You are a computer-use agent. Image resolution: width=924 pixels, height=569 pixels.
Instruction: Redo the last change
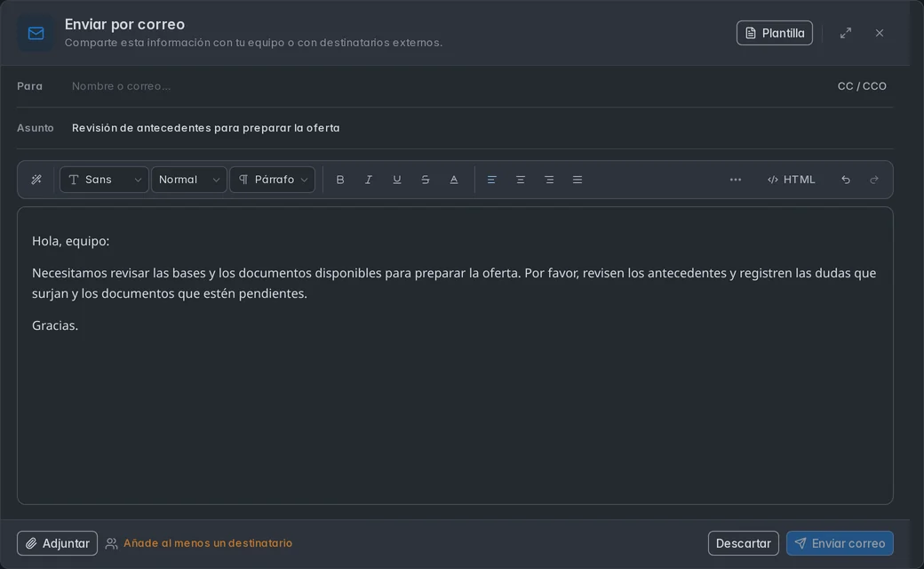[x=874, y=180]
